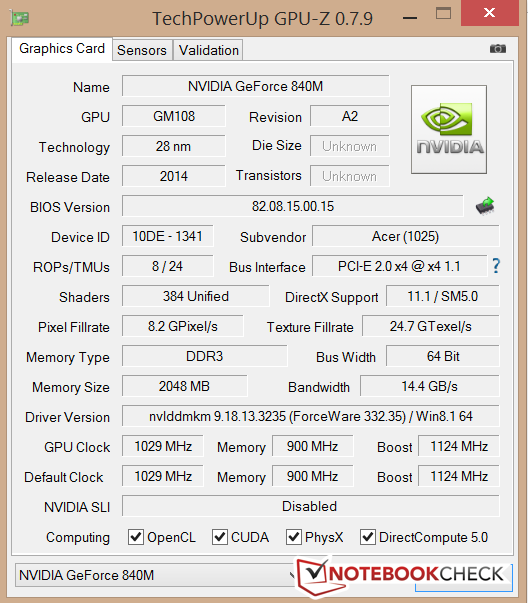Click Bandwidth value 14.4 GB/s
This screenshot has height=603, width=528.
pos(430,386)
